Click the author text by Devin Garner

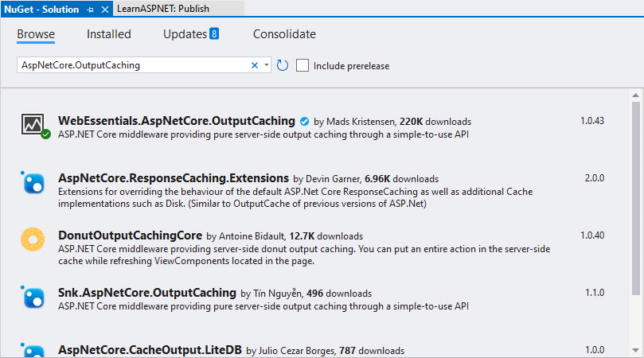327,179
